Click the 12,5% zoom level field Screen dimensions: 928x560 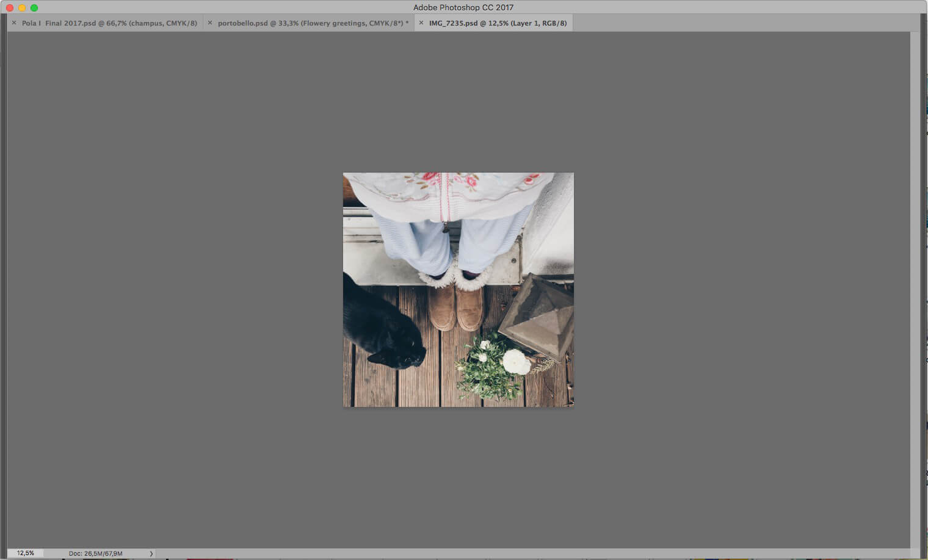click(x=26, y=553)
